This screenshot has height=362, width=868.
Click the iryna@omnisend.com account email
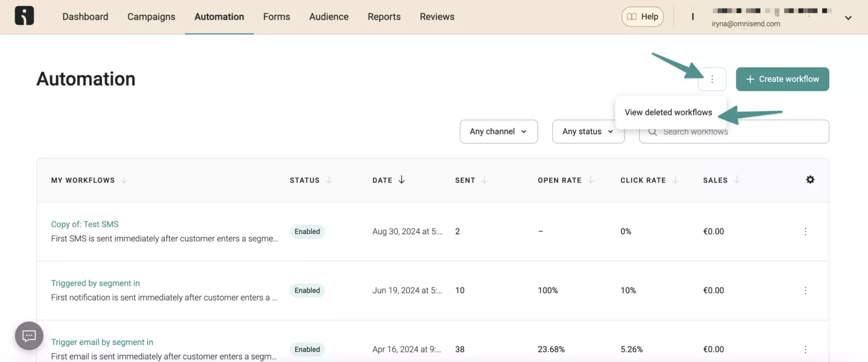click(746, 24)
